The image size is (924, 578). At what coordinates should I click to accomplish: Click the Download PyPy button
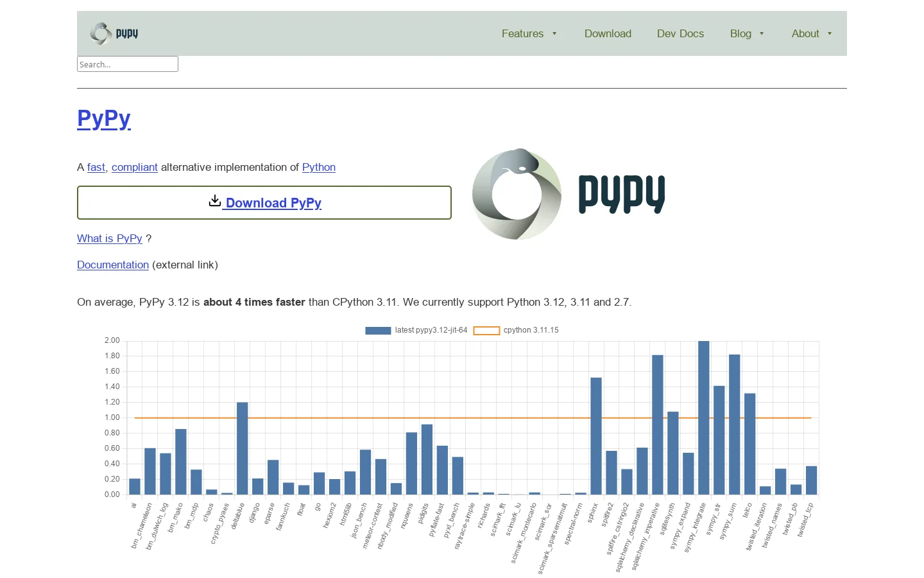point(264,203)
